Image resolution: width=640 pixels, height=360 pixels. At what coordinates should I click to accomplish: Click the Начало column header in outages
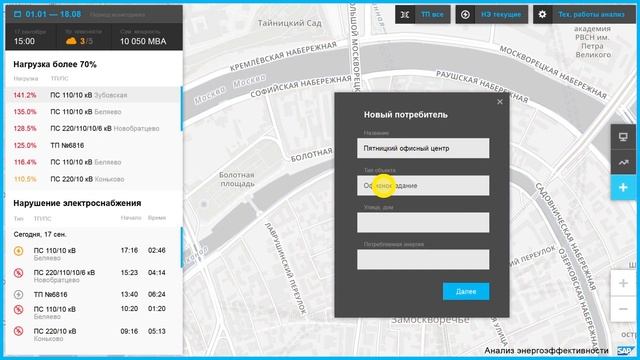coord(131,218)
